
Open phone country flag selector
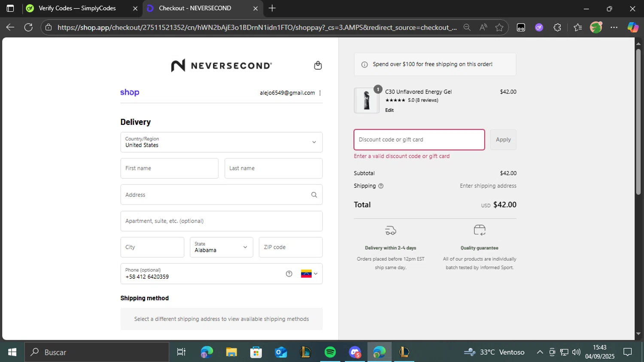(x=309, y=274)
